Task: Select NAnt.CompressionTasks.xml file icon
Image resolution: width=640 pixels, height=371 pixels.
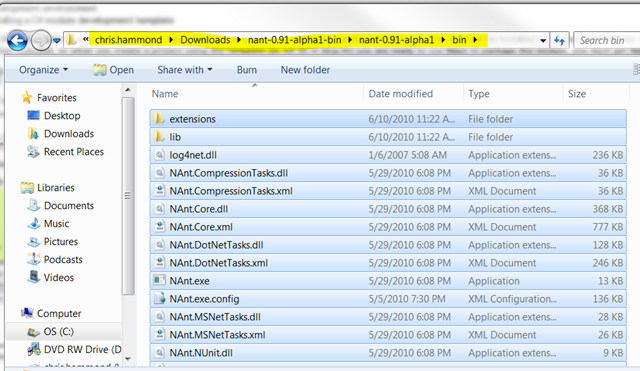Action: pyautogui.click(x=159, y=191)
